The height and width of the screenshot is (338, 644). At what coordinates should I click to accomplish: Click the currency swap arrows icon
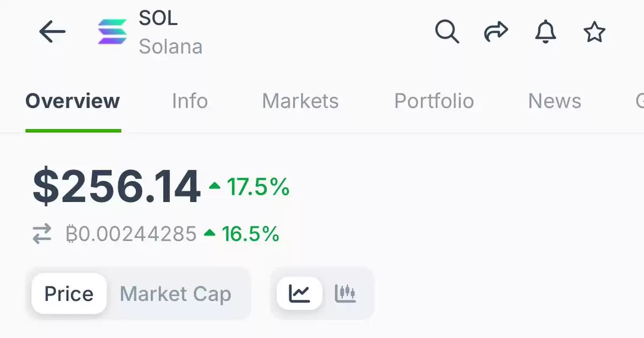(x=42, y=234)
